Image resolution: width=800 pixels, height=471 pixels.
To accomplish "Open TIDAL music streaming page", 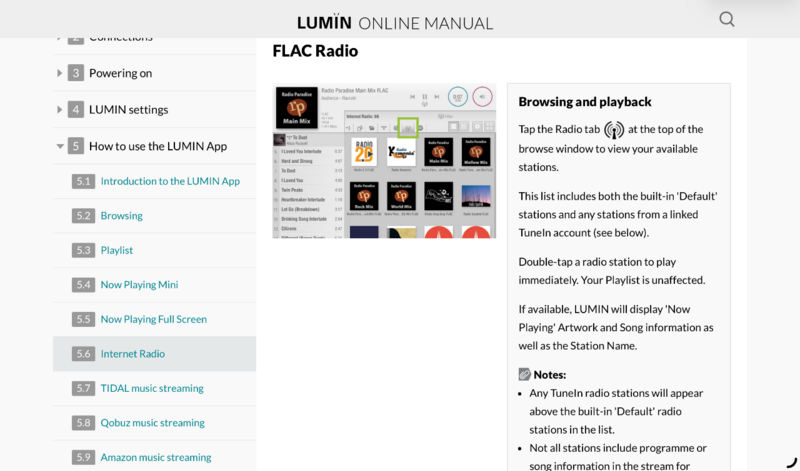I will tap(152, 388).
